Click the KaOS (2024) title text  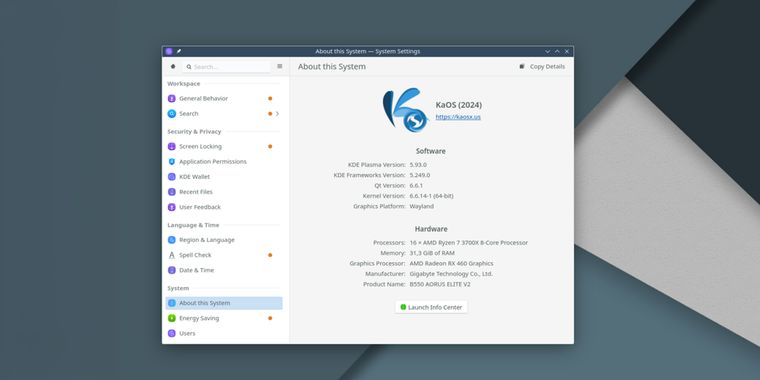click(x=459, y=105)
